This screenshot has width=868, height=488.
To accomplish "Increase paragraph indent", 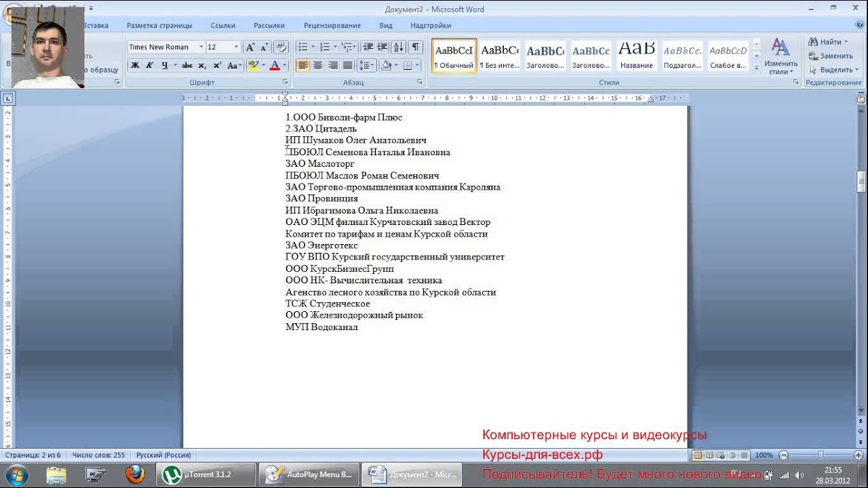I will coord(382,47).
